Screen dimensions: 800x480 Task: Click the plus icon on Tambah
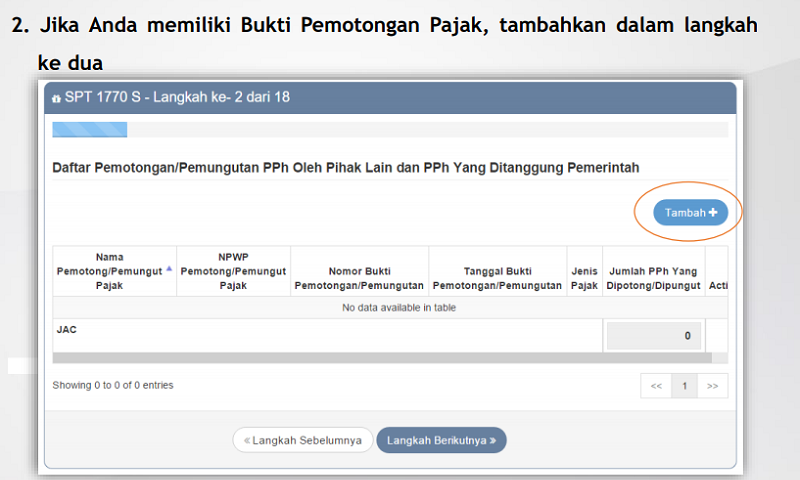pos(713,213)
